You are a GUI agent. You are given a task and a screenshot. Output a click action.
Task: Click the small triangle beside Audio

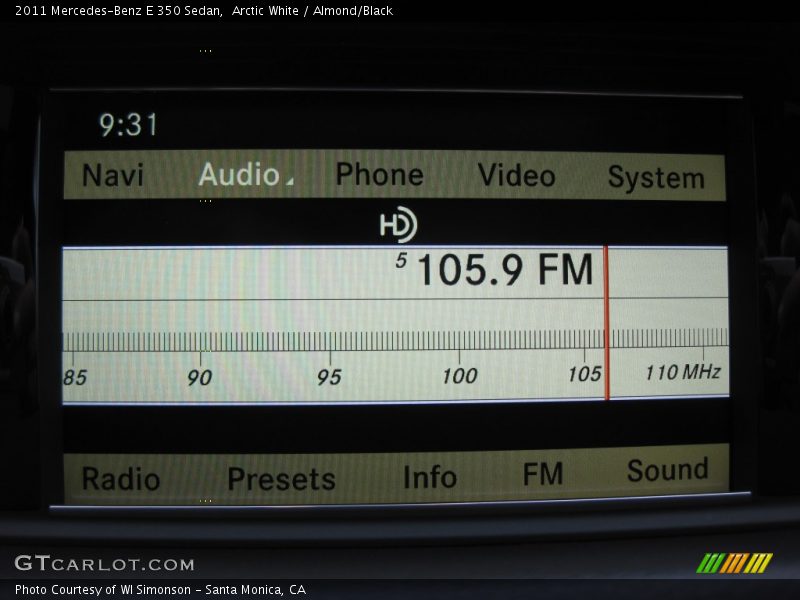point(289,181)
